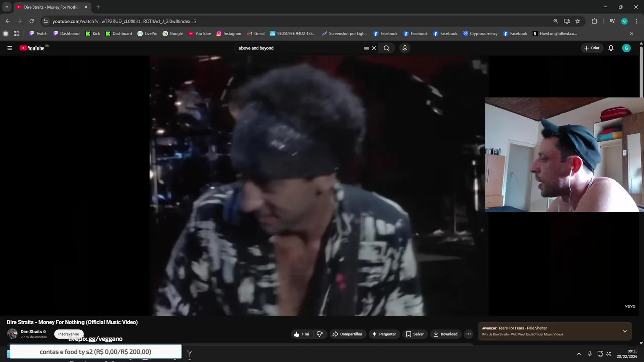Click the YouTube logo to go home

pyautogui.click(x=33, y=48)
